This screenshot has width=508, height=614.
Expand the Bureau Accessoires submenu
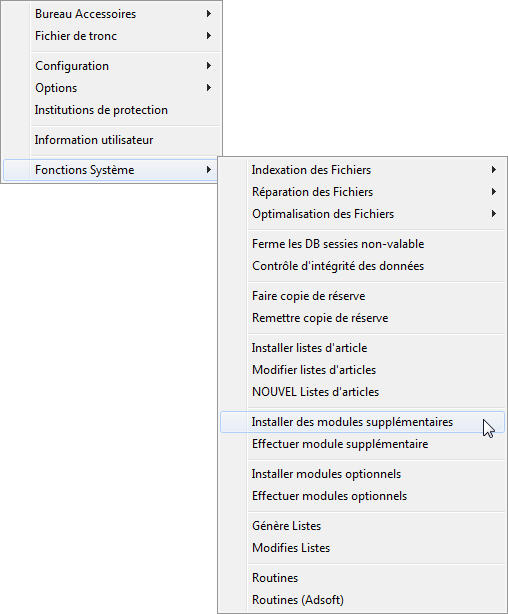112,14
